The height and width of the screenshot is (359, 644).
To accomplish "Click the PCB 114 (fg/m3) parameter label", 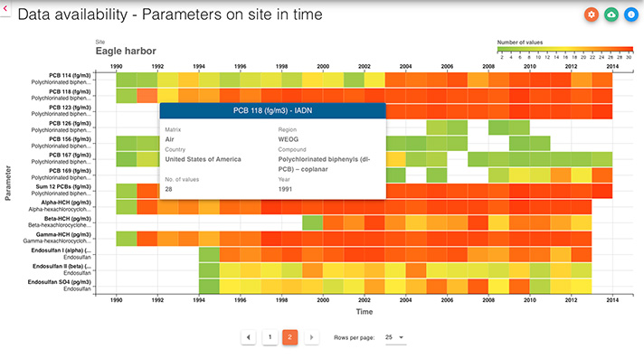I will [x=70, y=76].
